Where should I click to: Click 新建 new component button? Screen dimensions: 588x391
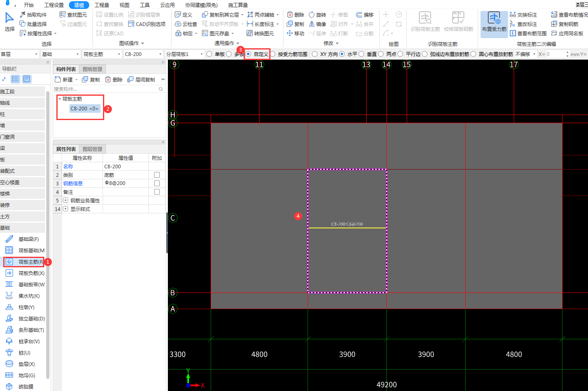click(x=64, y=79)
